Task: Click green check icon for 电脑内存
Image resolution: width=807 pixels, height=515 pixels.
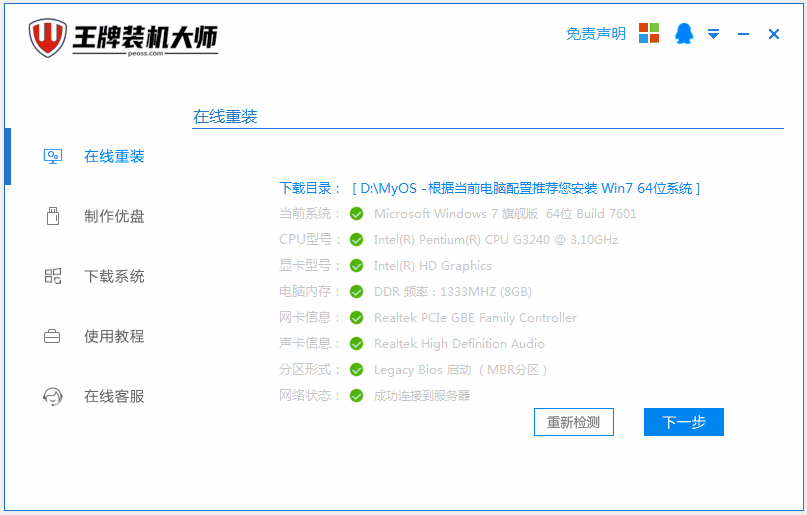Action: pos(357,292)
